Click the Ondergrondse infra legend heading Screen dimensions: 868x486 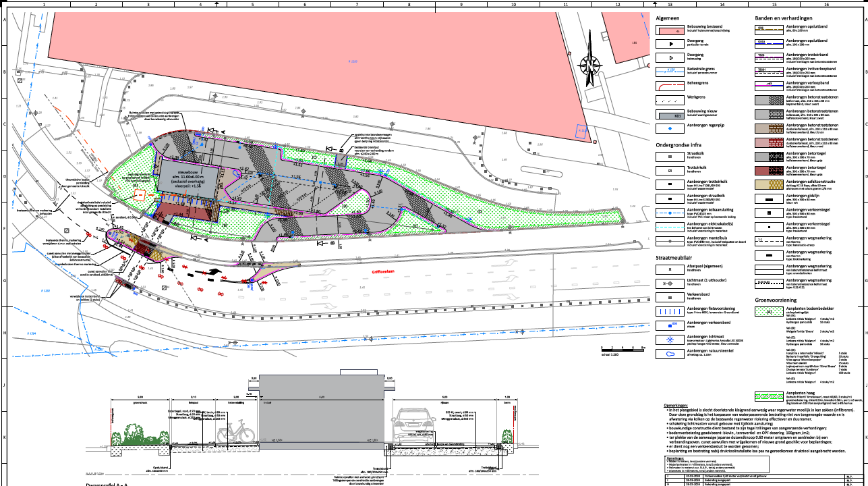(678, 144)
